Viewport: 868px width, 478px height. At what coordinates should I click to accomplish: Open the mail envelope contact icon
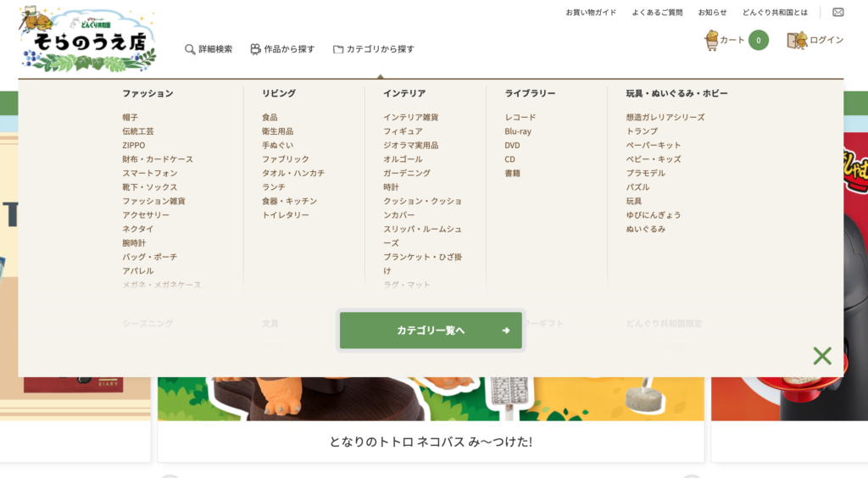837,13
